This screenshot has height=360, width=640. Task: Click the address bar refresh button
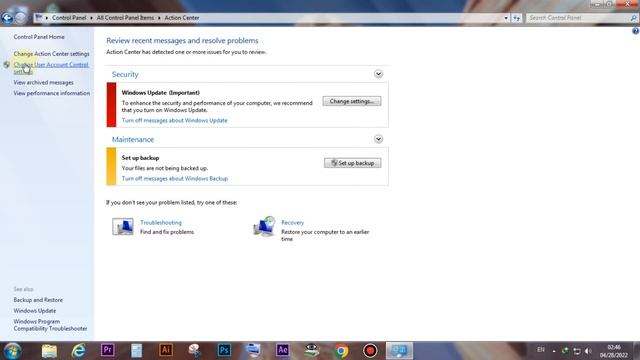pos(517,18)
